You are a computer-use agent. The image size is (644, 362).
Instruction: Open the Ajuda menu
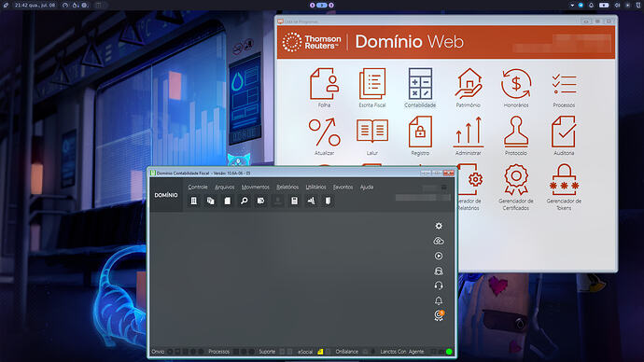point(367,187)
